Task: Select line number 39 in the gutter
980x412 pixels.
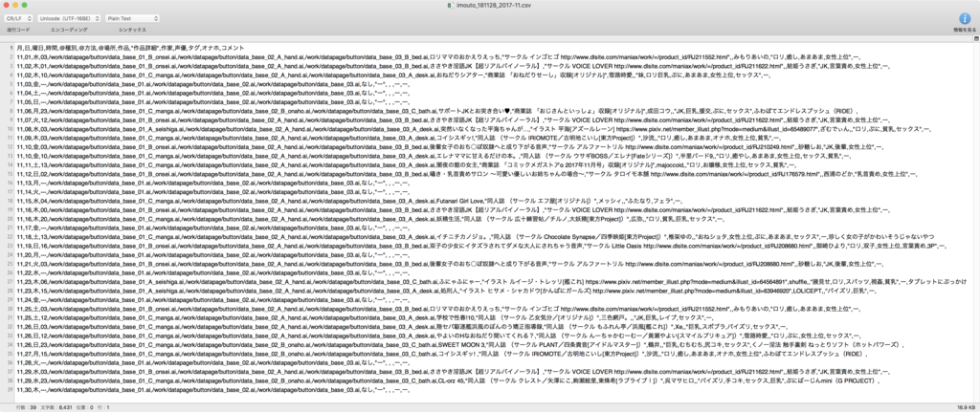Action: (9, 390)
